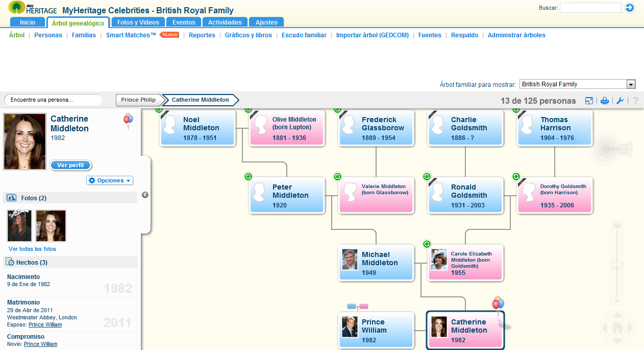Open the Opciones dropdown menu
The width and height of the screenshot is (644, 350).
[110, 180]
